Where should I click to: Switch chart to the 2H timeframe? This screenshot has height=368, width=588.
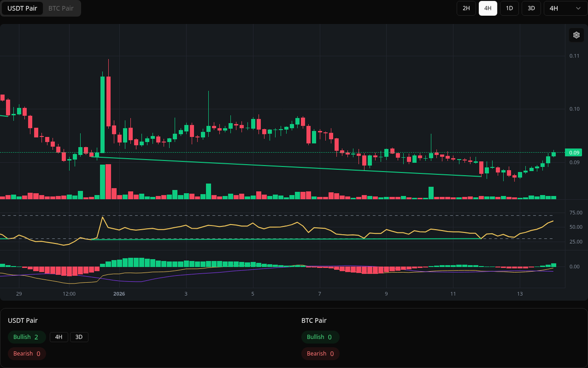point(466,8)
